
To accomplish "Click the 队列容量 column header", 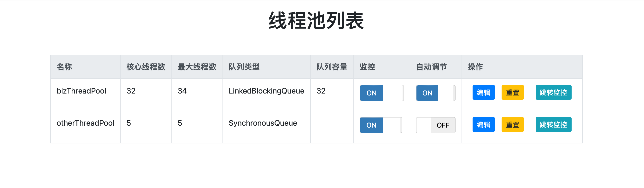I will [332, 67].
